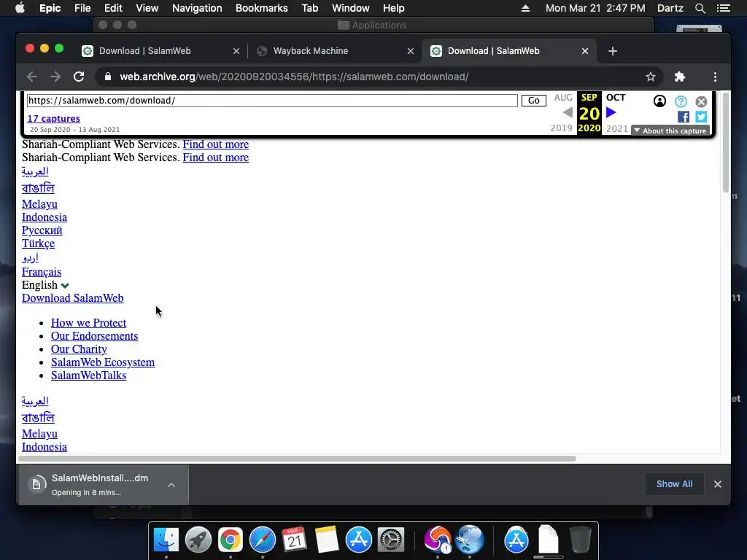
Task: Switch to first Download | SalamWeb tab
Action: coord(160,51)
